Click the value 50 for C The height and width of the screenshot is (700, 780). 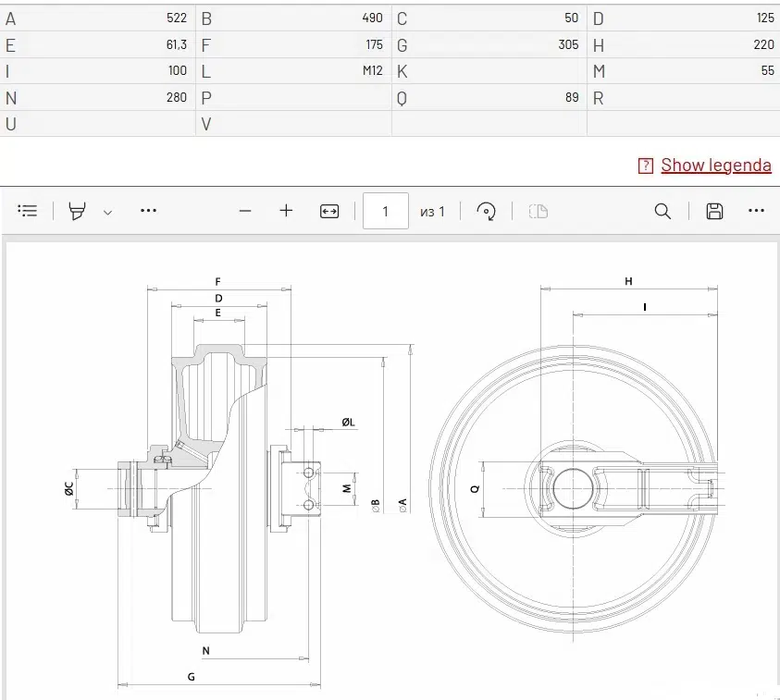click(x=572, y=18)
